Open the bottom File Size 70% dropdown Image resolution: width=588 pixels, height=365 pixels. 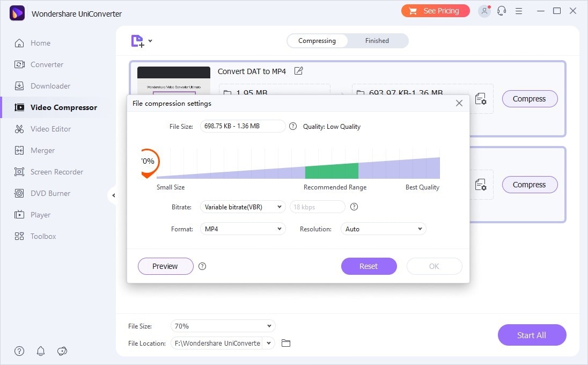(223, 326)
